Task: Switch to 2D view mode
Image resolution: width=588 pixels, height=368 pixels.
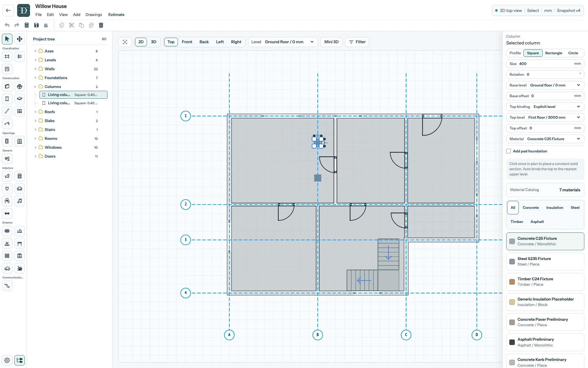Action: (141, 42)
